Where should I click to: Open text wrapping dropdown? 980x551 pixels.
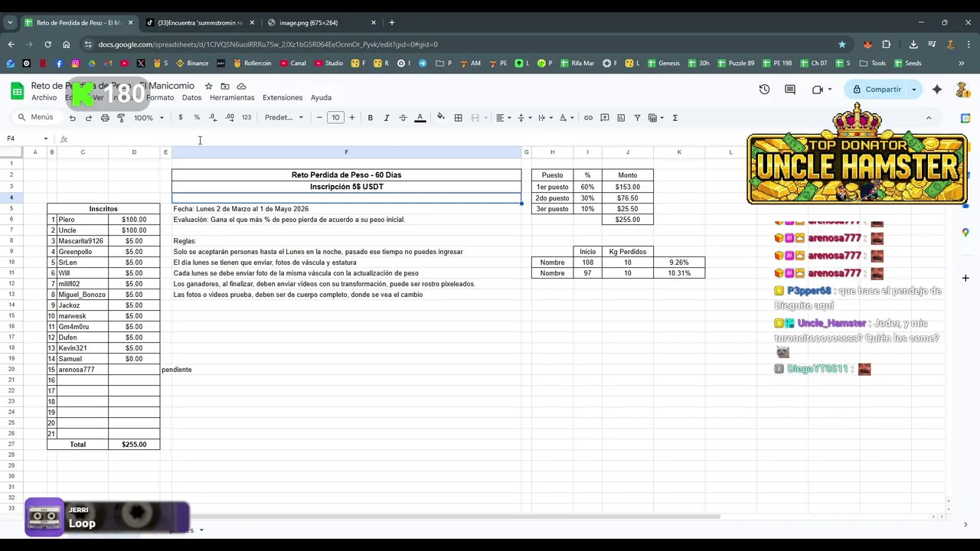(545, 118)
